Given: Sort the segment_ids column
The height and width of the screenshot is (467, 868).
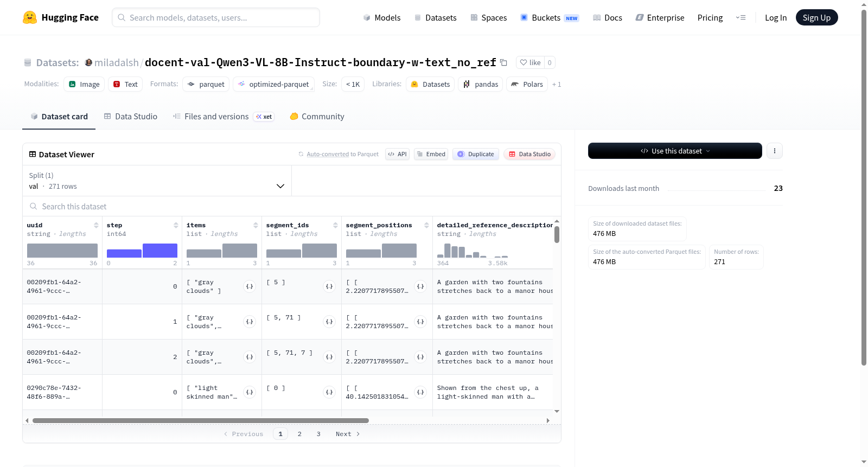Looking at the screenshot, I should (x=335, y=225).
